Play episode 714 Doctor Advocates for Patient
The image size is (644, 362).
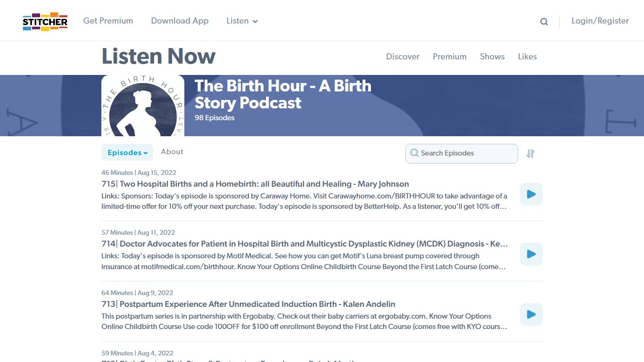[531, 254]
